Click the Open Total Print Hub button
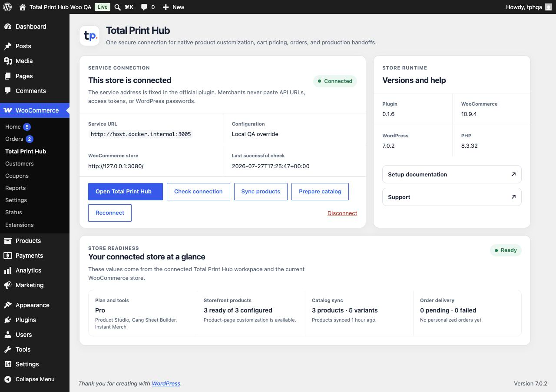 126,192
